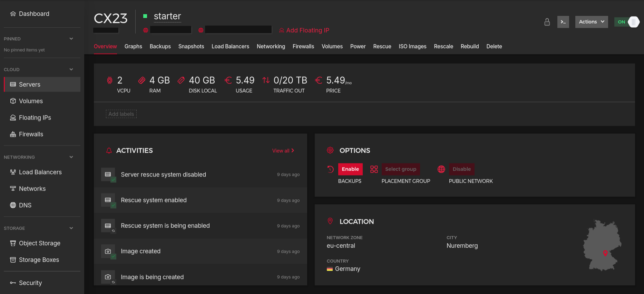
Task: Click Add Floating IP link
Action: pyautogui.click(x=304, y=30)
